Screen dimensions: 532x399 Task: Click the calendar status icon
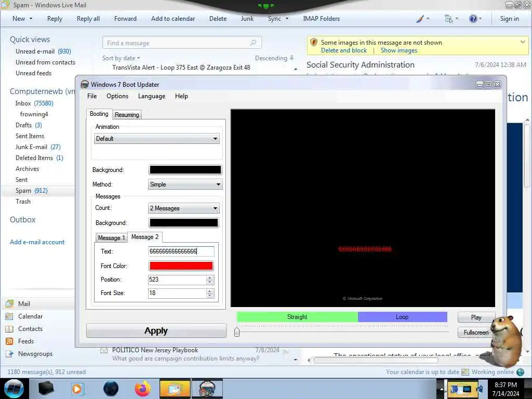tap(465, 372)
